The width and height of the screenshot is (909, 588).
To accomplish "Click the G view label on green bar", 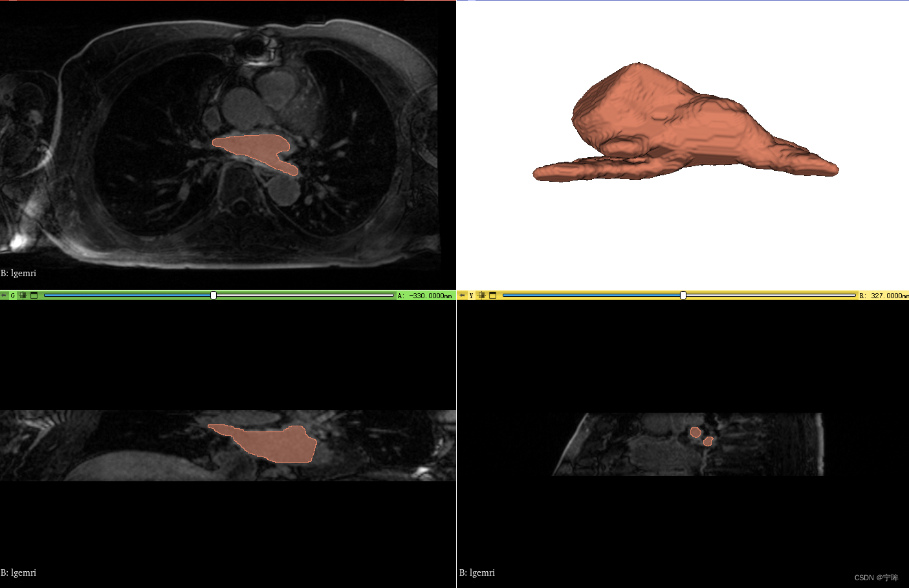I will click(12, 296).
